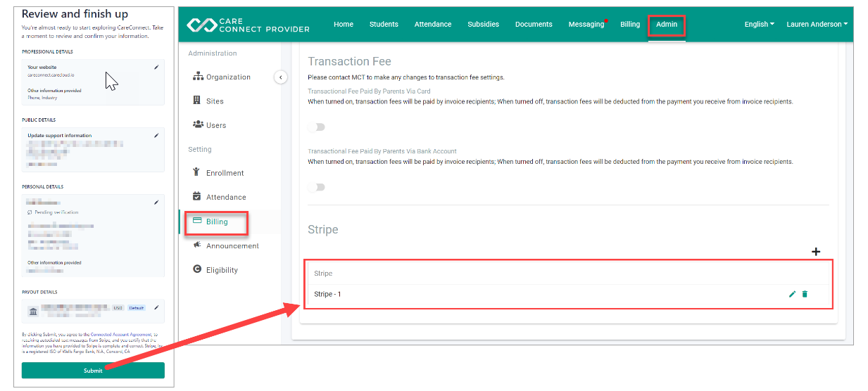Open Enrollment settings in sidebar

pos(218,173)
